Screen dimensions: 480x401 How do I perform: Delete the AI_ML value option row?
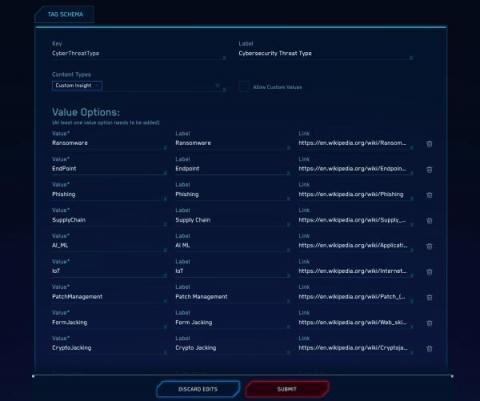click(429, 246)
